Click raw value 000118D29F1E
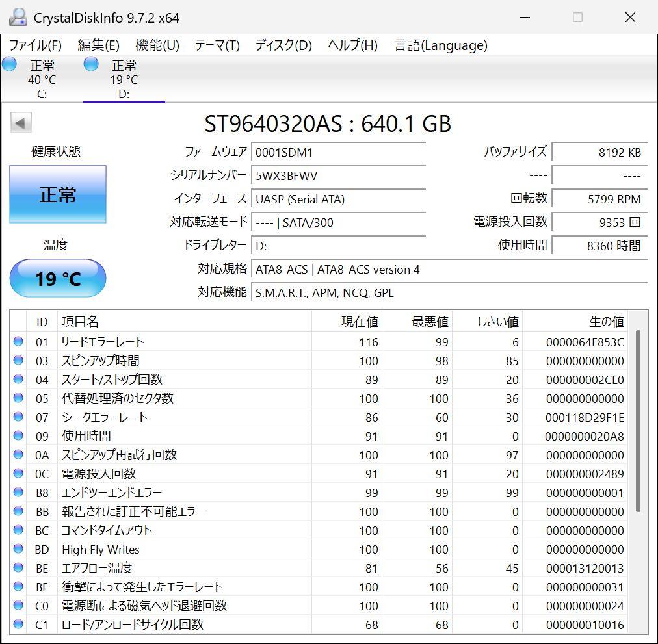The width and height of the screenshot is (658, 644). pyautogui.click(x=585, y=418)
